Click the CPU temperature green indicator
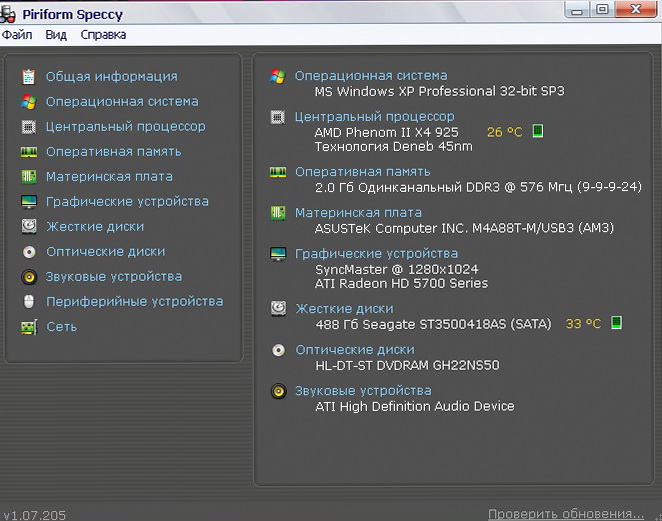Viewport: 662px width, 521px height. pos(537,131)
